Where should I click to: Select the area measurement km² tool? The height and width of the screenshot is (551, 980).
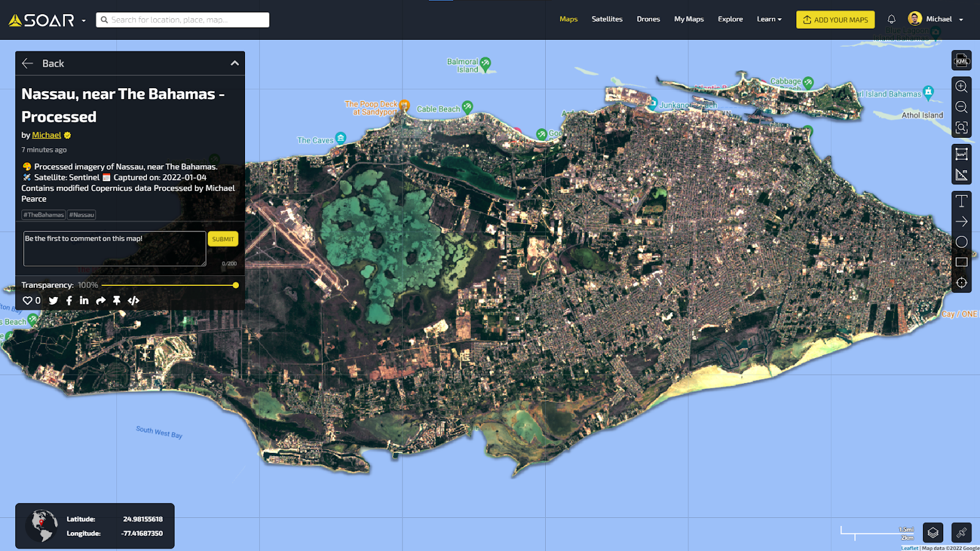(961, 154)
